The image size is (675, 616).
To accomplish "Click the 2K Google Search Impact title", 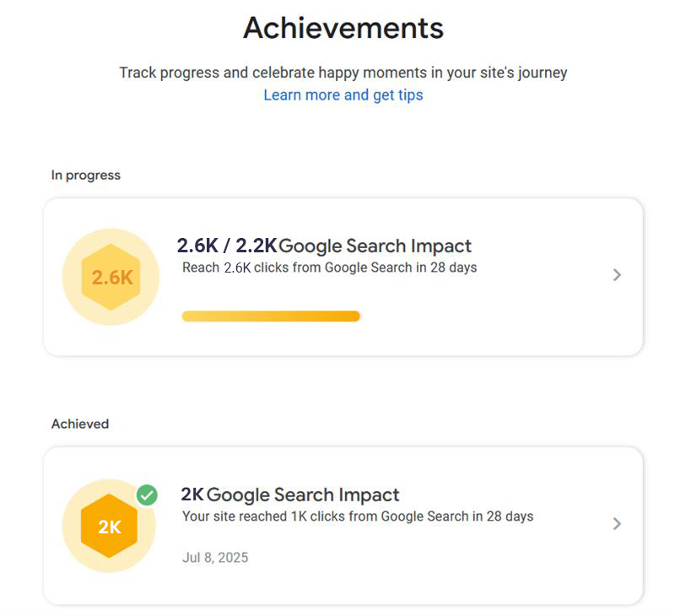I will pyautogui.click(x=290, y=495).
